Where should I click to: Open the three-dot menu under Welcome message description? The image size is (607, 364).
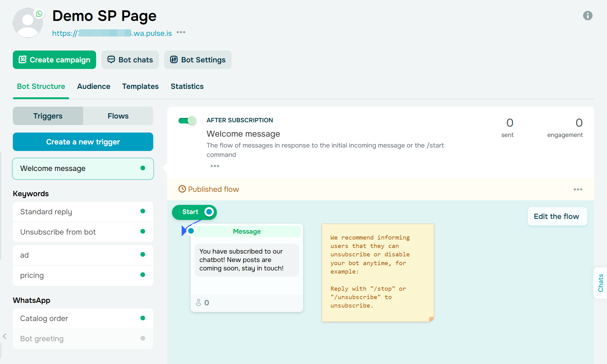(x=215, y=166)
